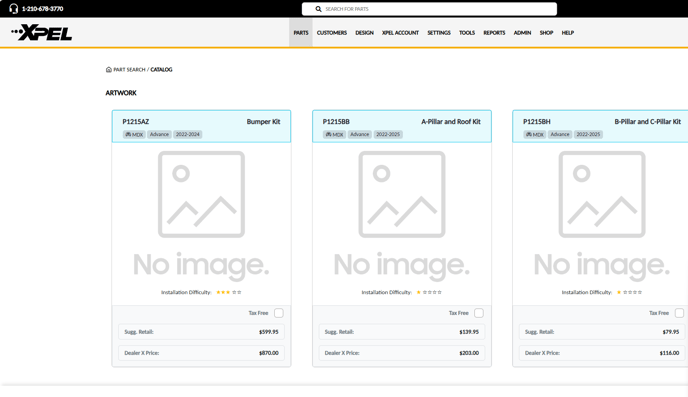Screen dimensions: 688x397
Task: Open the Help menu
Action: pyautogui.click(x=568, y=32)
